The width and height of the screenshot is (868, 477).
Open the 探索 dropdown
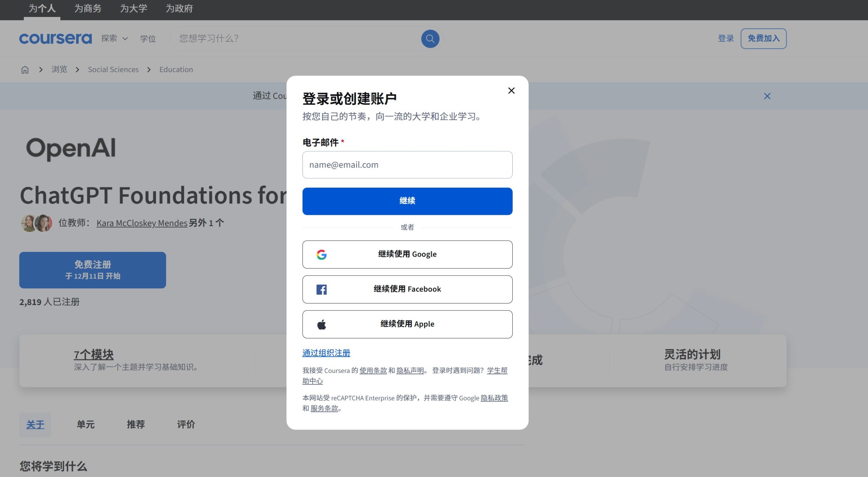114,38
